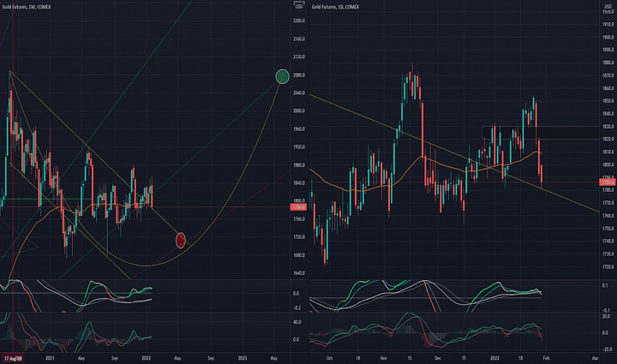Select the green target circle marker on weekly chart

[x=282, y=76]
